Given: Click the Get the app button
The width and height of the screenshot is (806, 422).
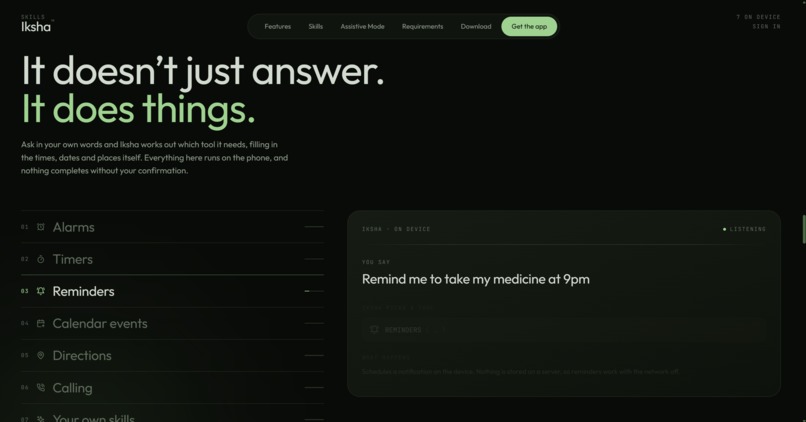Looking at the screenshot, I should (529, 27).
